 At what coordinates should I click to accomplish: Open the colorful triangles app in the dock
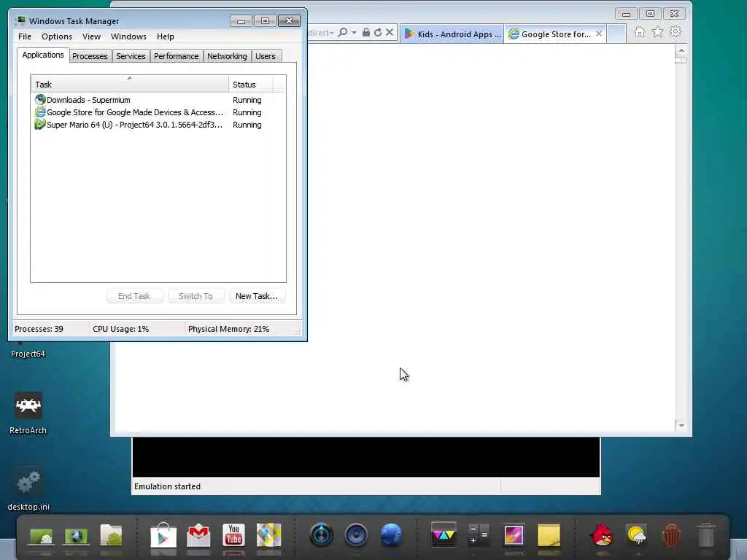click(444, 534)
